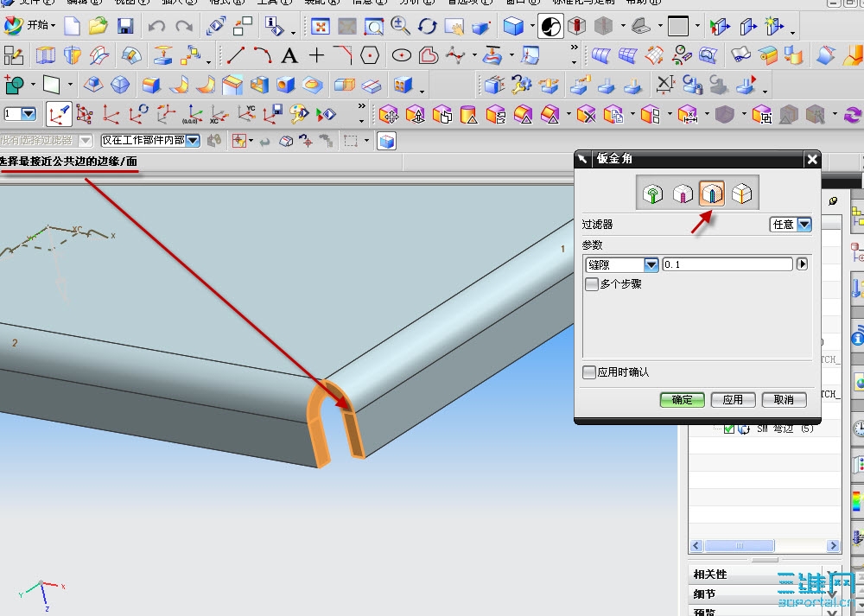Viewport: 864px width, 616px height.
Task: Activate the Rotate view tool
Action: pyautogui.click(x=427, y=26)
